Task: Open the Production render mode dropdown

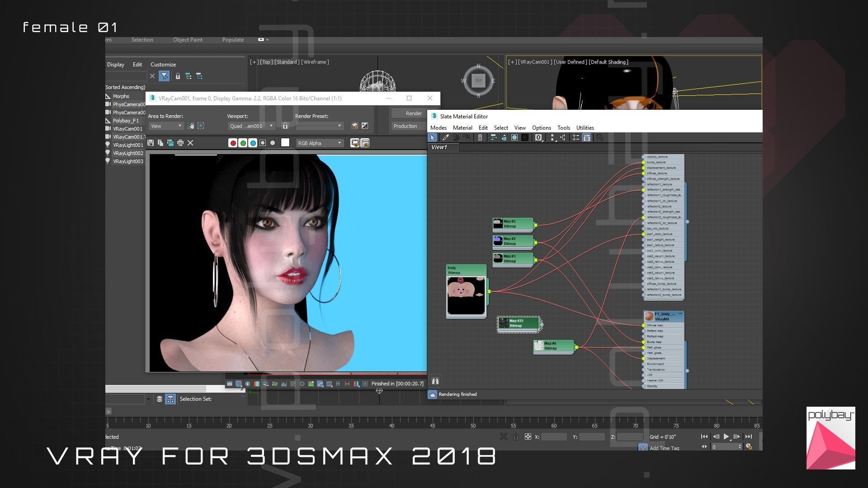Action: click(409, 126)
